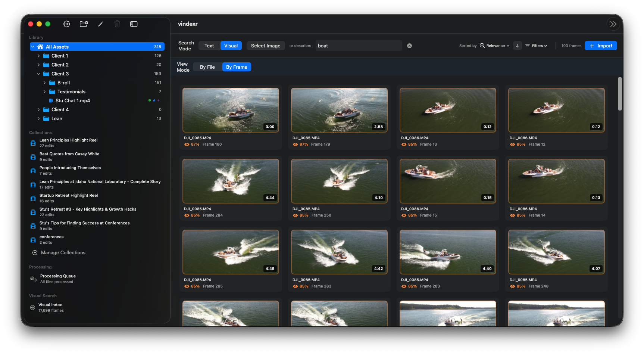
Task: Expand the Client 1 folder
Action: point(38,56)
